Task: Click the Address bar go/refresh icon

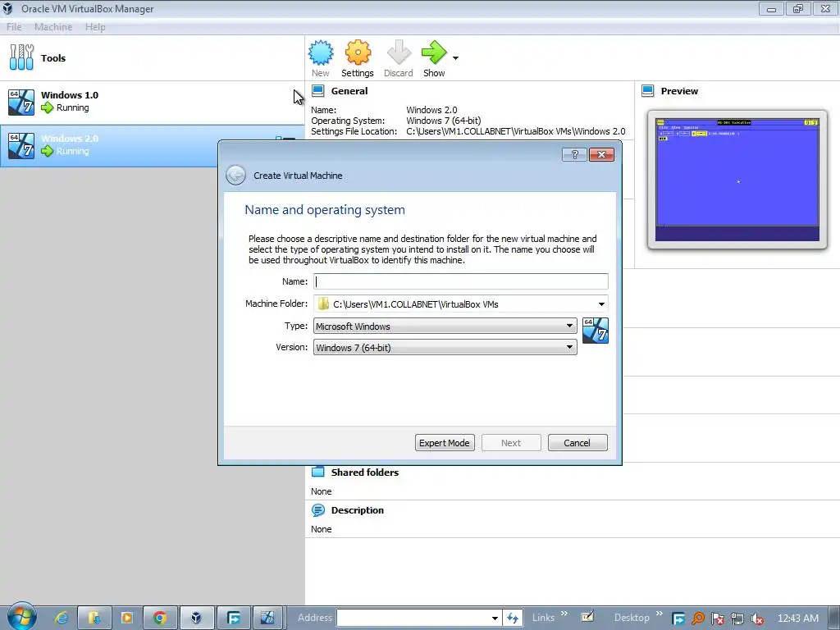Action: 512,618
